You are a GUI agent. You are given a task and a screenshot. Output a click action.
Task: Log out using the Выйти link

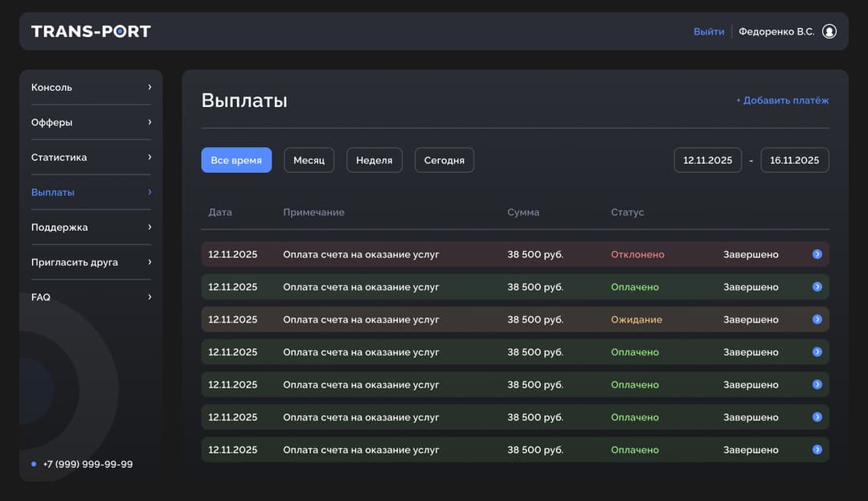[x=709, y=31]
